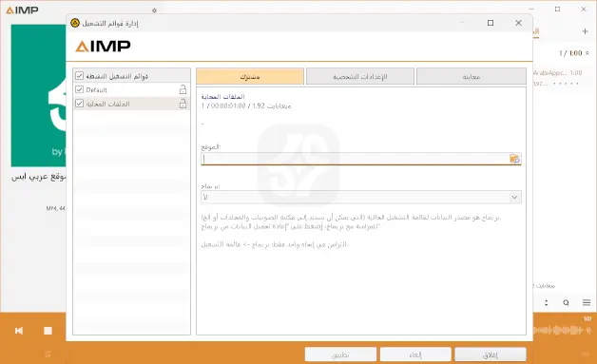Add new playlist tab with plus icon

[586, 31]
